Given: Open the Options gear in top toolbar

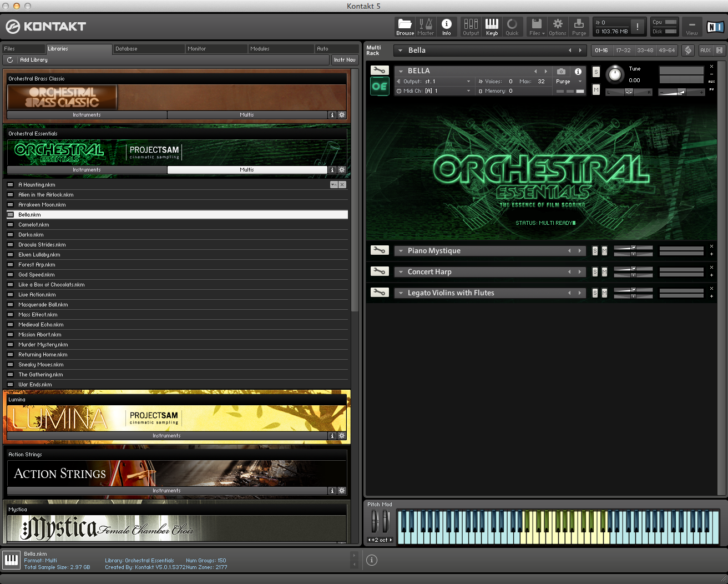Looking at the screenshot, I should [x=558, y=27].
